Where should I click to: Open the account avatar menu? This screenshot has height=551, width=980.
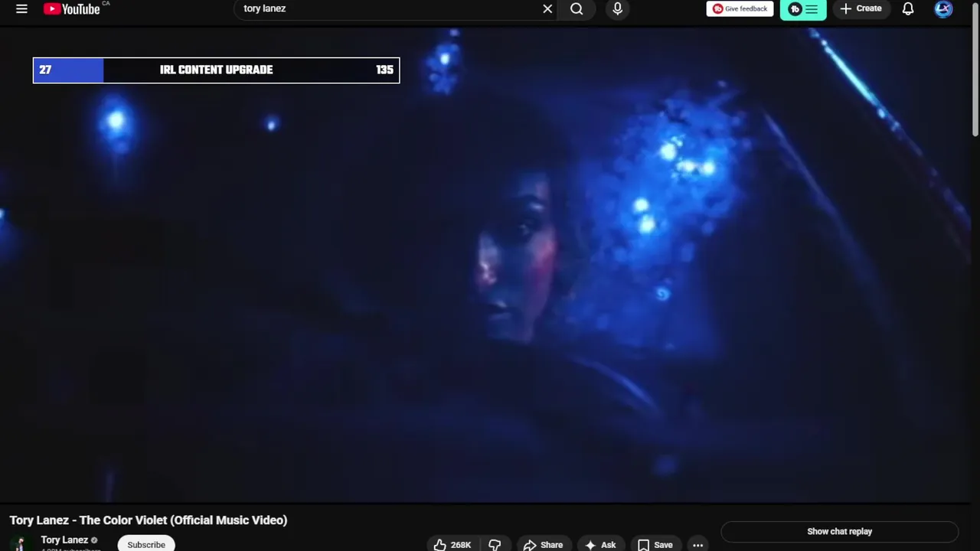click(x=943, y=9)
